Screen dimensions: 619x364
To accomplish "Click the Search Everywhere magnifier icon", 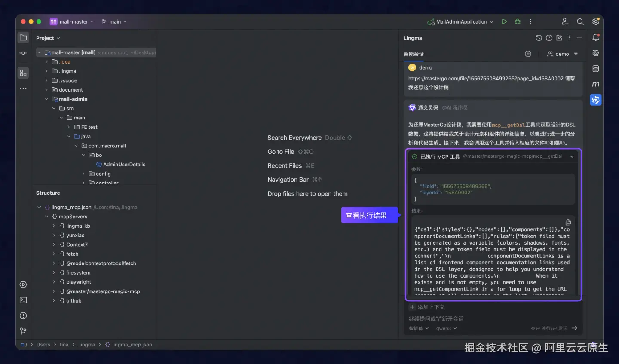I will pyautogui.click(x=580, y=21).
